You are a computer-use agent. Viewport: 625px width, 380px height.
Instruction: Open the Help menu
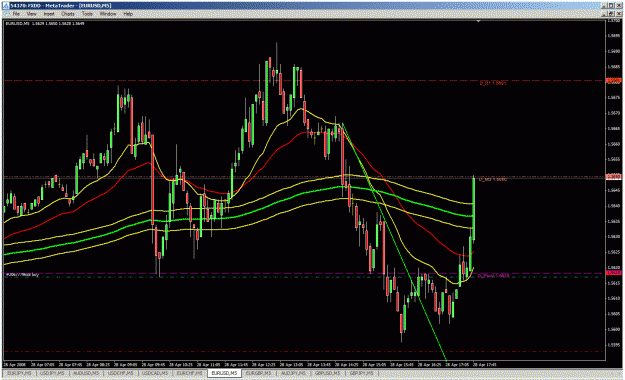click(x=128, y=14)
